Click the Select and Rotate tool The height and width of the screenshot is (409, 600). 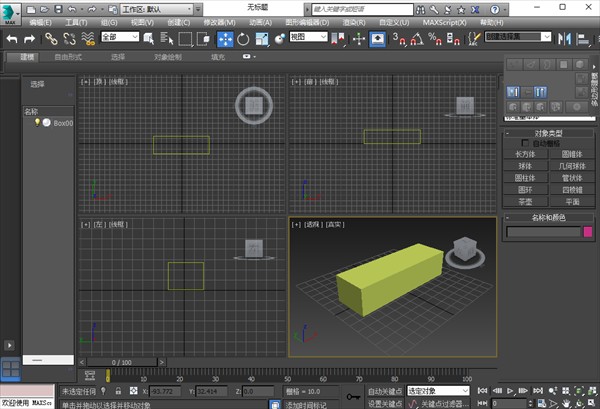(x=243, y=38)
